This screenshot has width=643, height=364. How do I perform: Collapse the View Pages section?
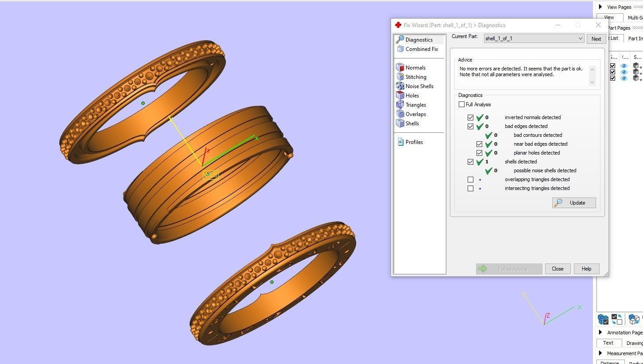tap(600, 7)
